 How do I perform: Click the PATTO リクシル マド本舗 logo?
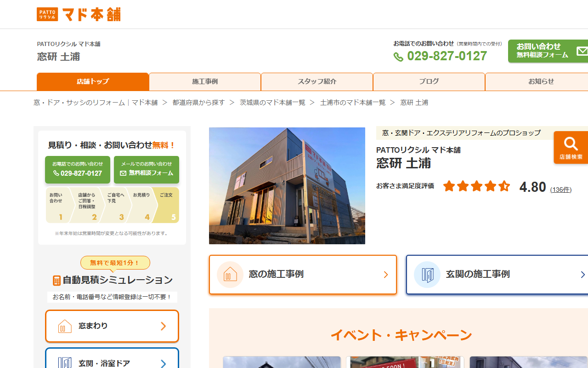pos(79,14)
